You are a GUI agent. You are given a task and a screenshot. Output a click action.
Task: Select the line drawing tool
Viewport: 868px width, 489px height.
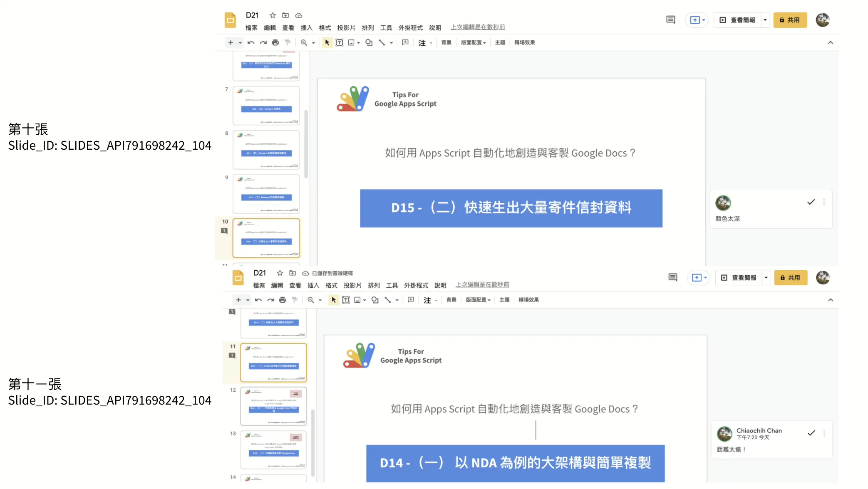(383, 42)
